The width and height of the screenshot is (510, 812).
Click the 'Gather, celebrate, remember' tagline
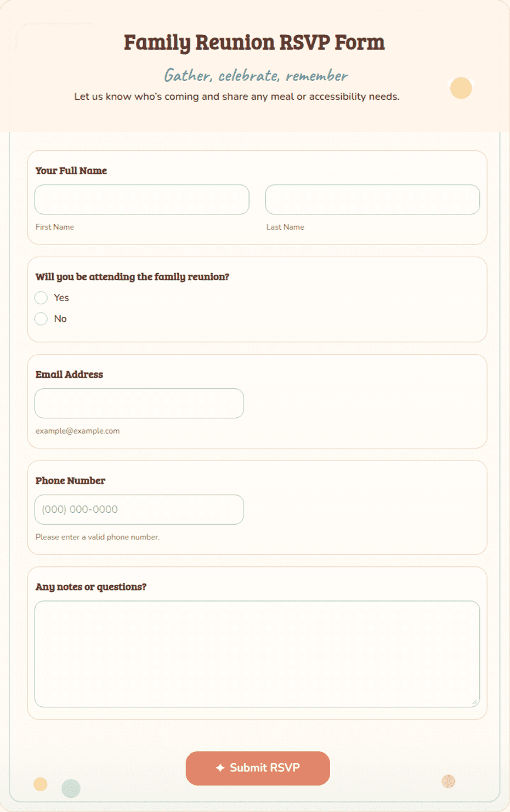click(x=256, y=75)
